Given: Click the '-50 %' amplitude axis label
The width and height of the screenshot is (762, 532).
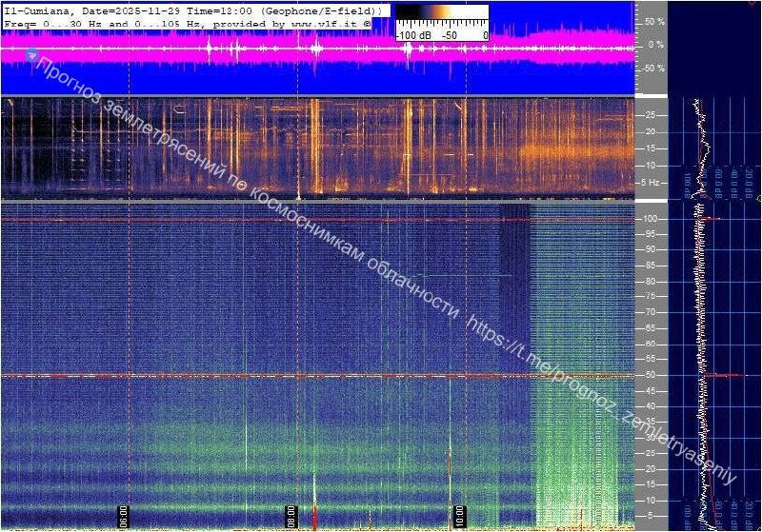Looking at the screenshot, I should [652, 68].
